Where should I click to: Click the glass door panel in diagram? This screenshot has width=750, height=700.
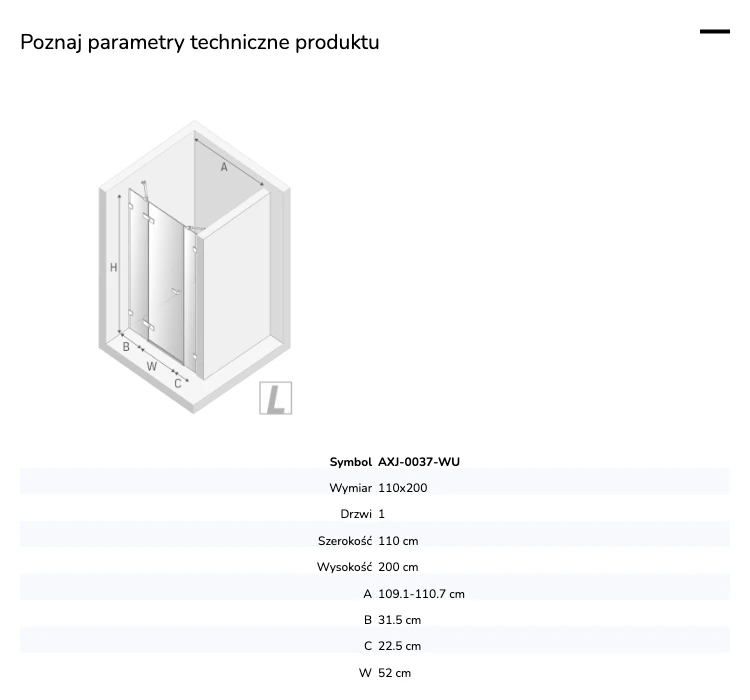(166, 282)
